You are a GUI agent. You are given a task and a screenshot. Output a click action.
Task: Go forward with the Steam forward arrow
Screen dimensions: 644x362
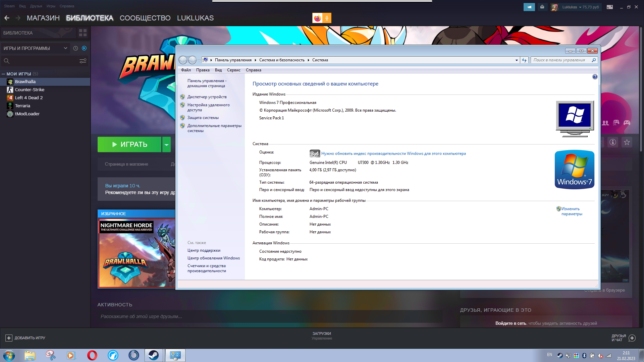[x=18, y=18]
